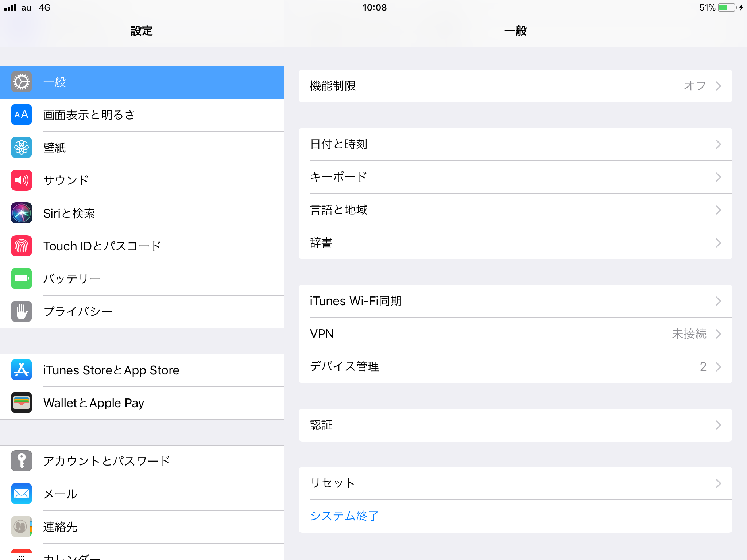Open iTunes Wi-Fi同期 setting
747x560 pixels.
click(x=515, y=301)
